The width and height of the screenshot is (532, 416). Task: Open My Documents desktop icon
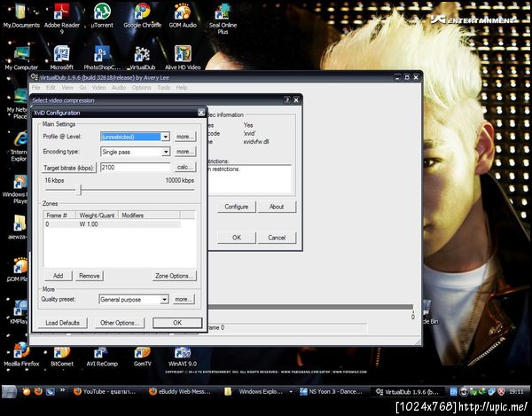click(21, 15)
